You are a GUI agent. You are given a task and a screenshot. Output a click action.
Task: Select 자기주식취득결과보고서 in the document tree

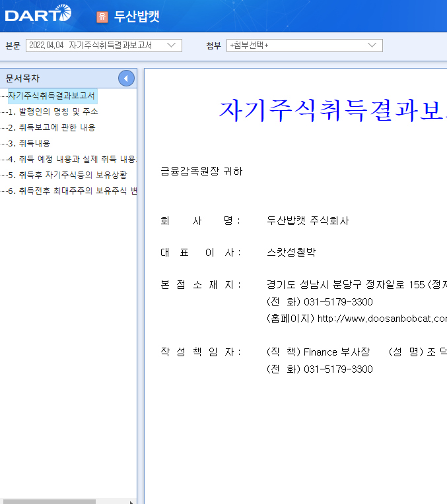tap(52, 96)
